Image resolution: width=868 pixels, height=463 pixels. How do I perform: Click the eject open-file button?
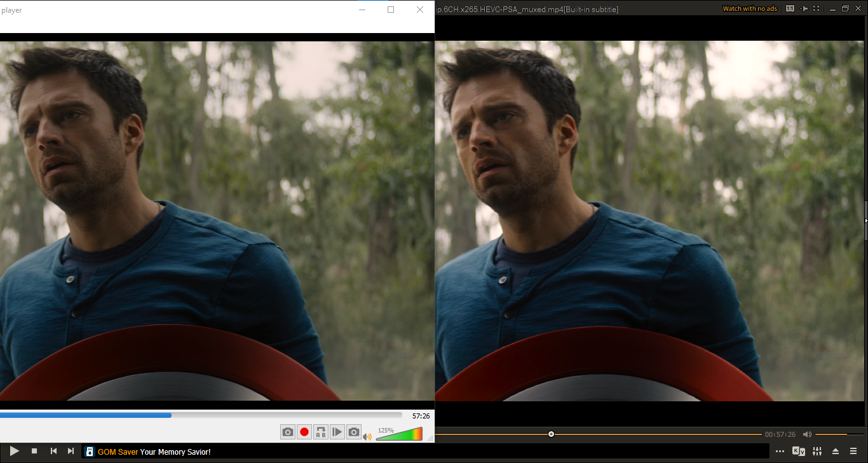click(836, 452)
